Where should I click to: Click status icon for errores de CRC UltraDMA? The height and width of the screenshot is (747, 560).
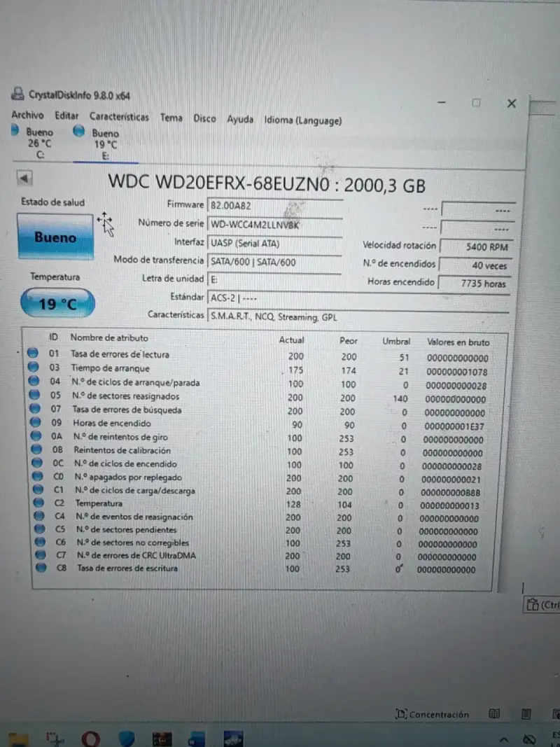tap(41, 554)
